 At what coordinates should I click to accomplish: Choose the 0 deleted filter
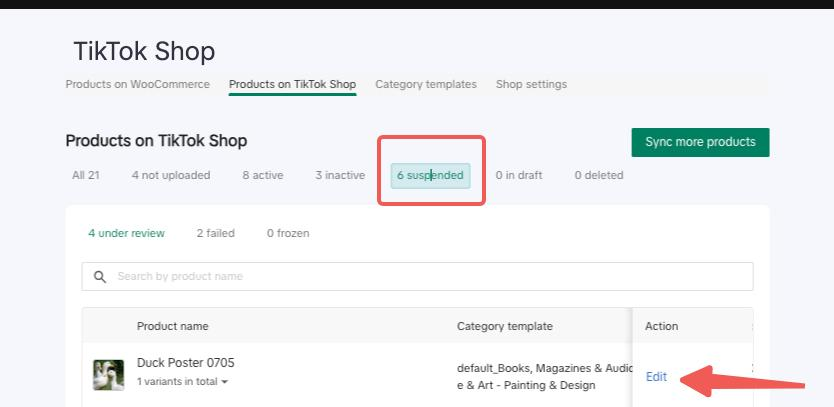(598, 175)
